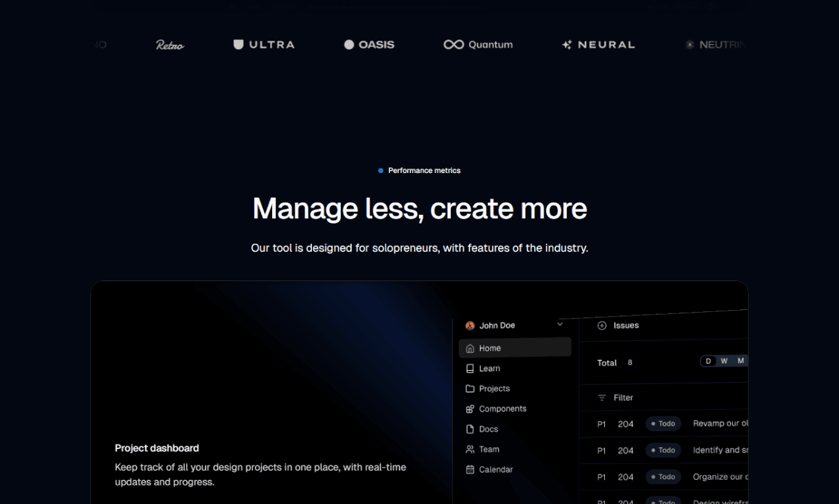Click the Projects folder icon

pos(470,389)
